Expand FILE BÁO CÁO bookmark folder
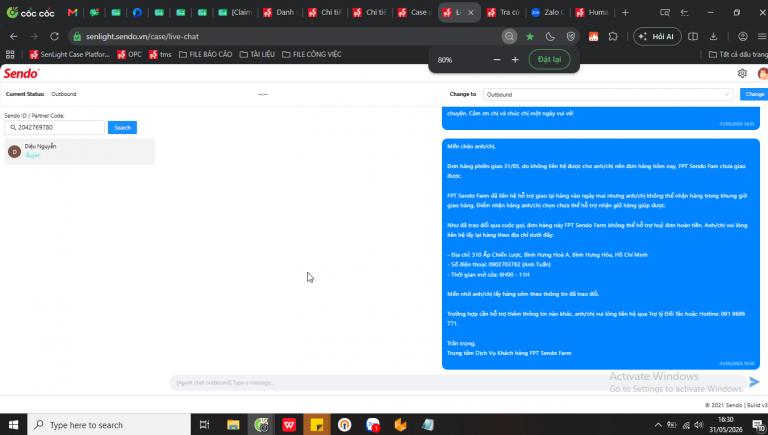Viewport: 768px width, 435px height. [205, 54]
